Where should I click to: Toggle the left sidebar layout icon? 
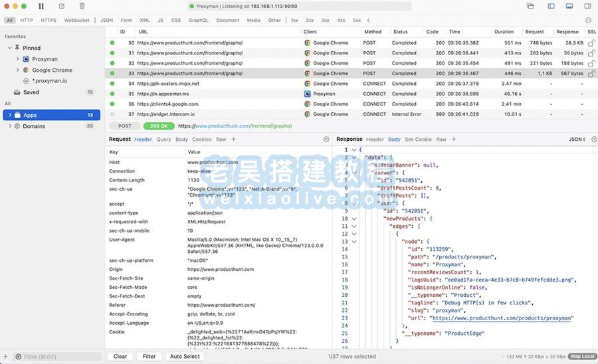(551, 6)
